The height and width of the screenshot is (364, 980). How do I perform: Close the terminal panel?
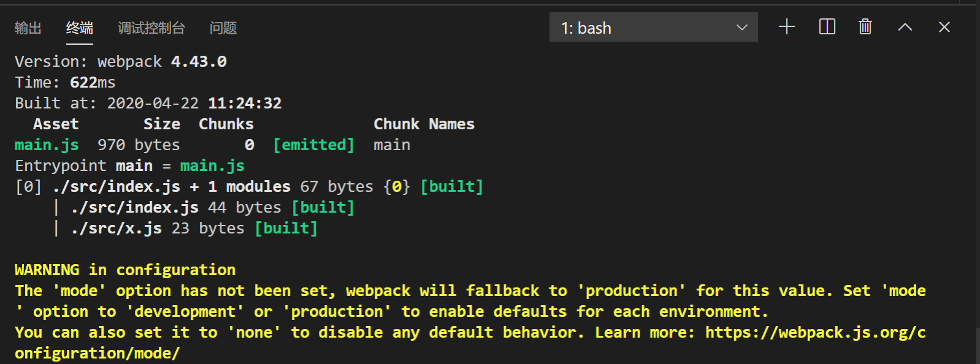tap(944, 27)
